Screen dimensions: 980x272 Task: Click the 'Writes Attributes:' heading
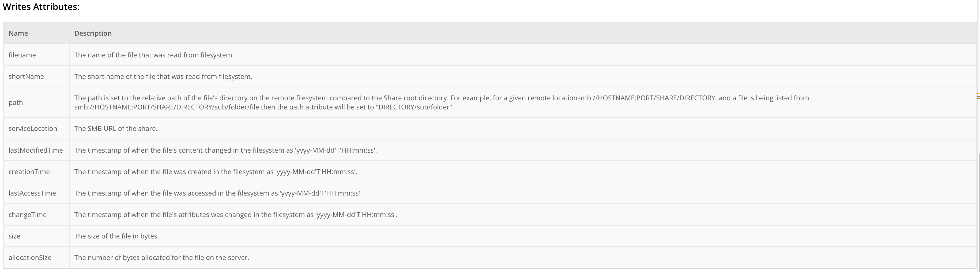(x=41, y=7)
